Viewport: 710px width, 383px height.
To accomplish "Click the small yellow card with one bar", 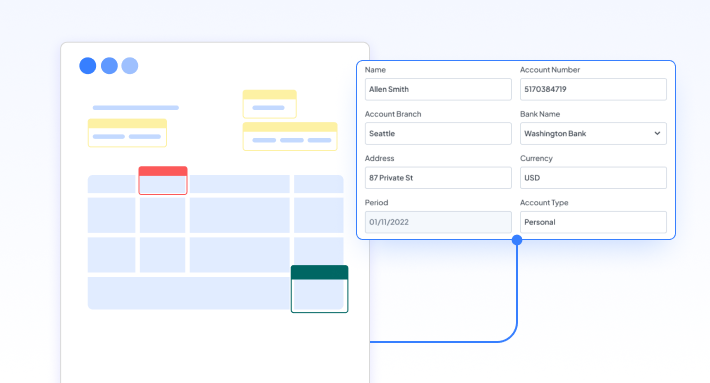I will [x=269, y=104].
